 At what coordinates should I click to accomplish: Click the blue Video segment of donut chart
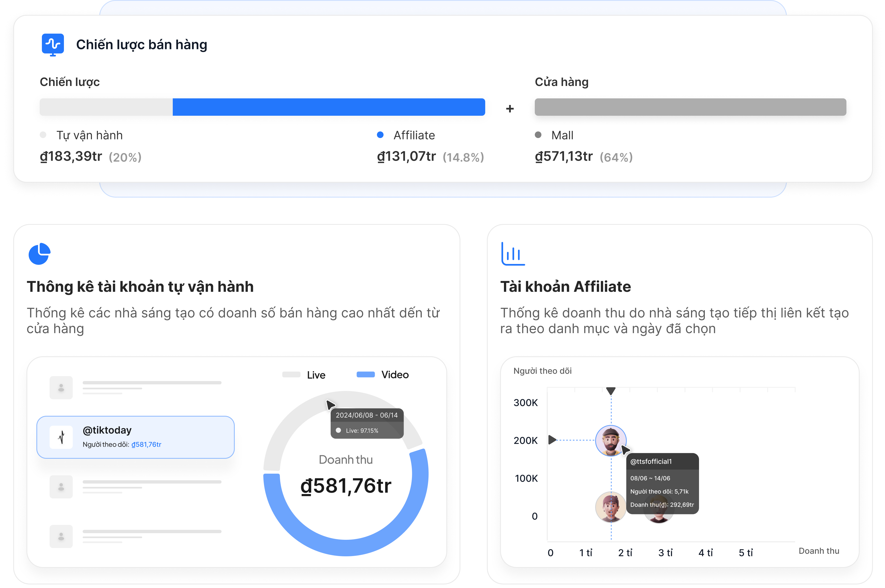pyautogui.click(x=346, y=547)
